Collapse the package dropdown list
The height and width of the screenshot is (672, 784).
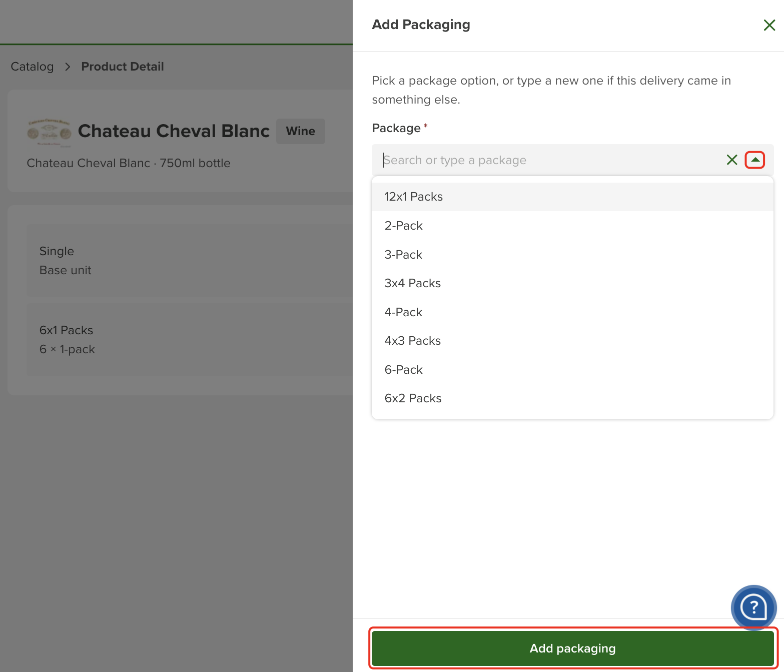[755, 160]
